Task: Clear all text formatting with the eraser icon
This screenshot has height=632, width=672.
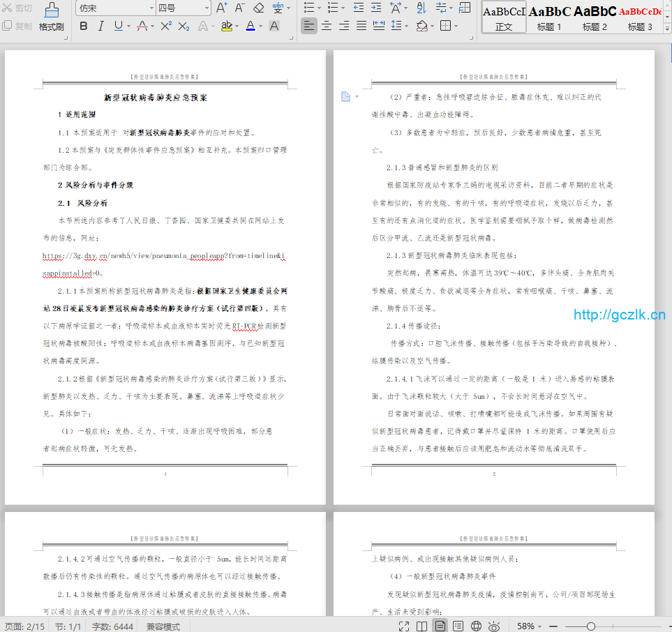Action: [x=259, y=8]
